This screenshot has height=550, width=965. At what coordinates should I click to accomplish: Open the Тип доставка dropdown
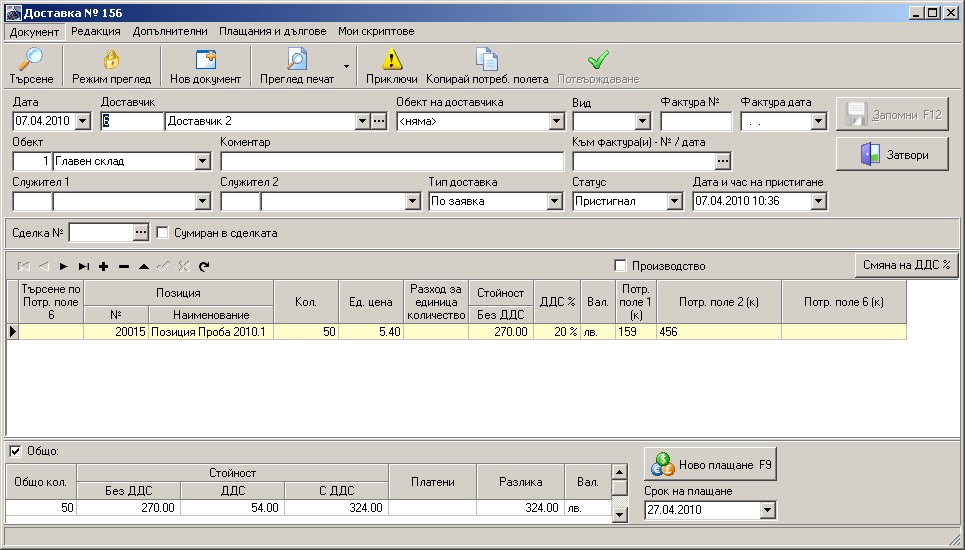point(555,201)
